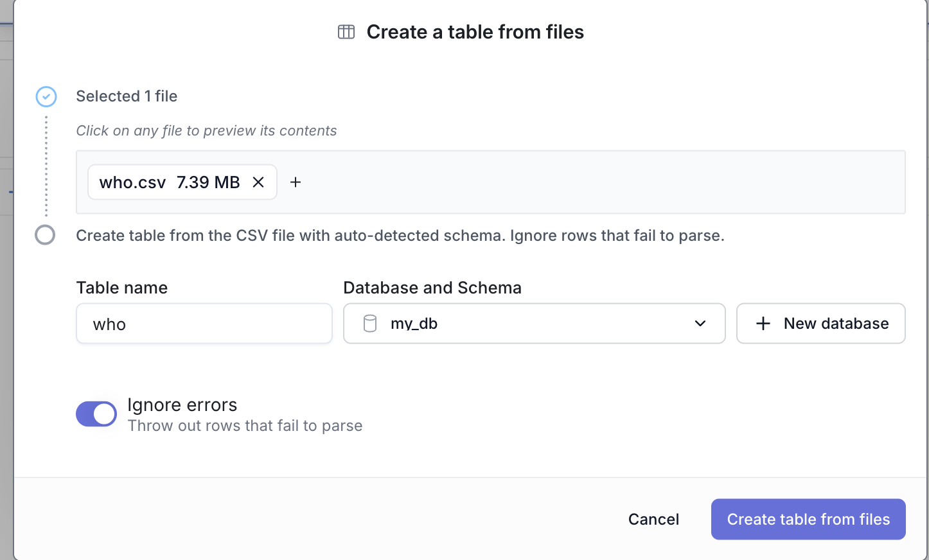
Task: Toggle the Ignore errors switch
Action: point(96,414)
